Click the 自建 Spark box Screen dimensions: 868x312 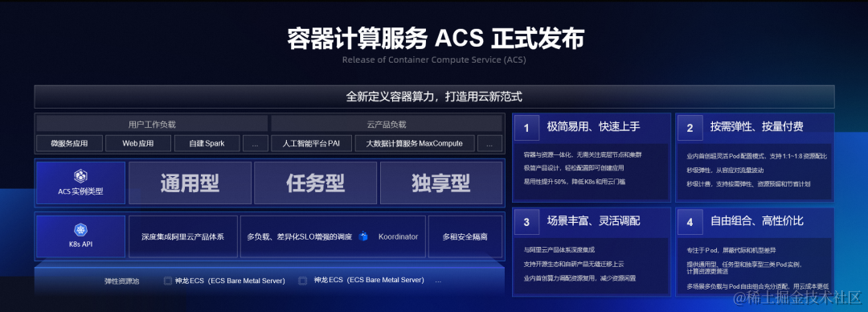(x=207, y=143)
